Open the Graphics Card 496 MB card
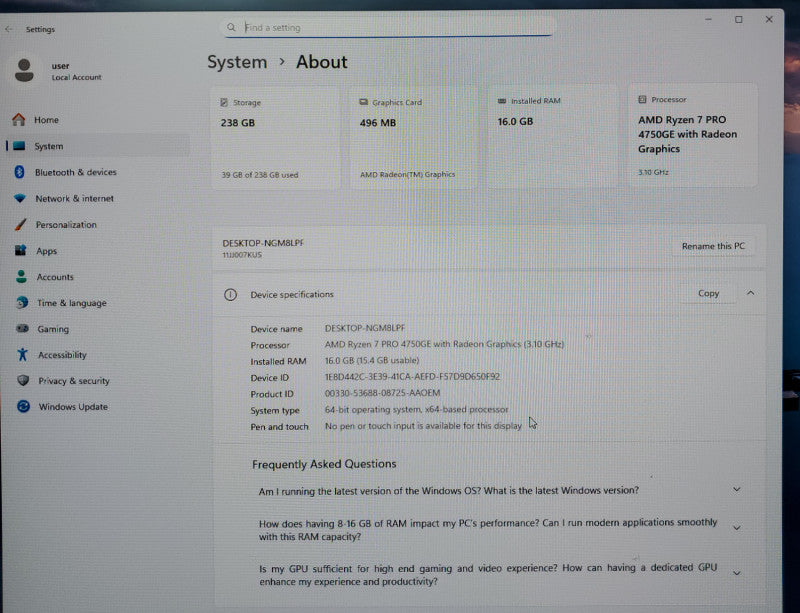 pos(414,137)
